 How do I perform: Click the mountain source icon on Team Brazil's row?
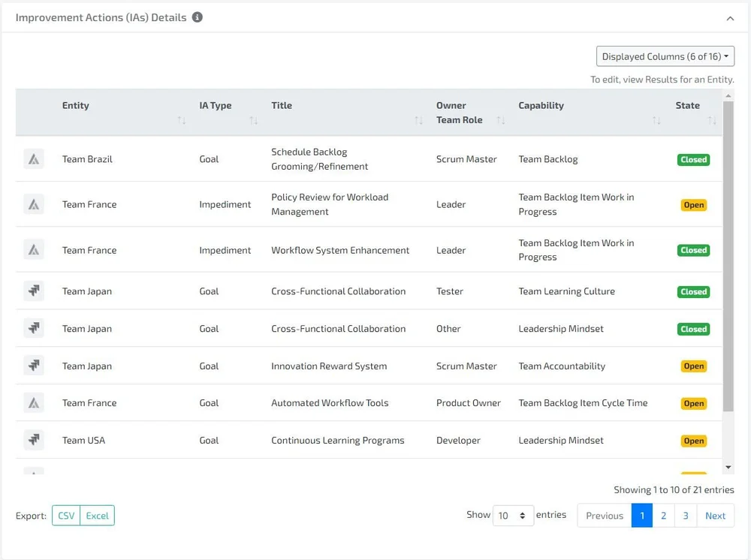pyautogui.click(x=33, y=159)
